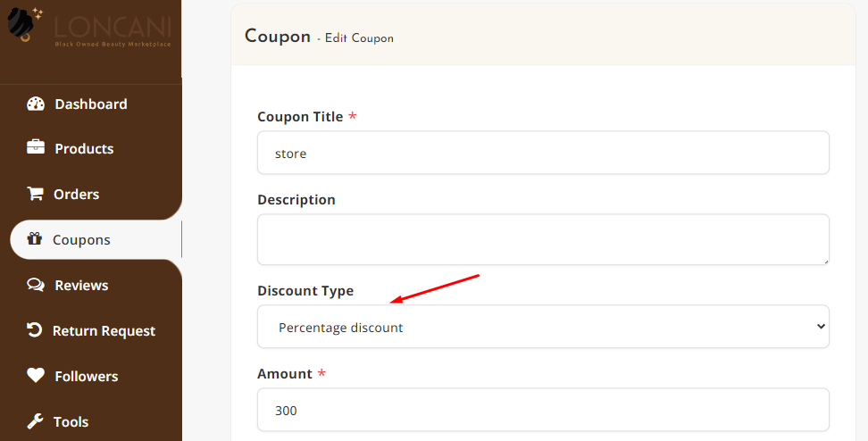The height and width of the screenshot is (441, 868).
Task: Click the Coupons gift icon
Action: click(x=34, y=238)
